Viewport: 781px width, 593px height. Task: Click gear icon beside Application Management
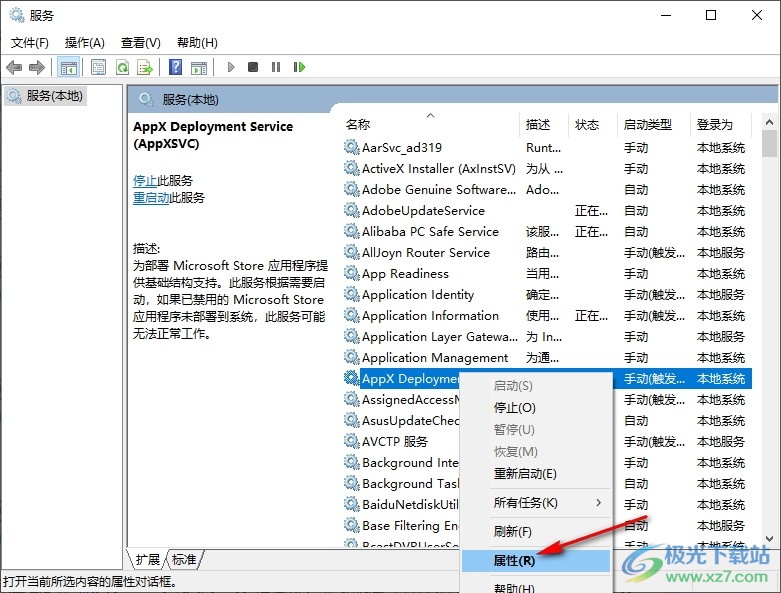(x=352, y=357)
